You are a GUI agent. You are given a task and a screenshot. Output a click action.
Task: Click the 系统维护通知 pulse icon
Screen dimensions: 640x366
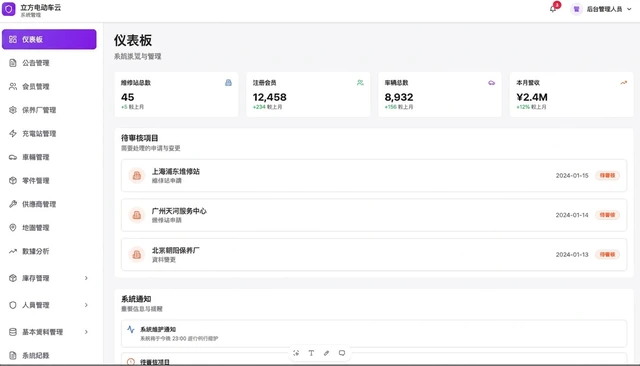point(131,329)
